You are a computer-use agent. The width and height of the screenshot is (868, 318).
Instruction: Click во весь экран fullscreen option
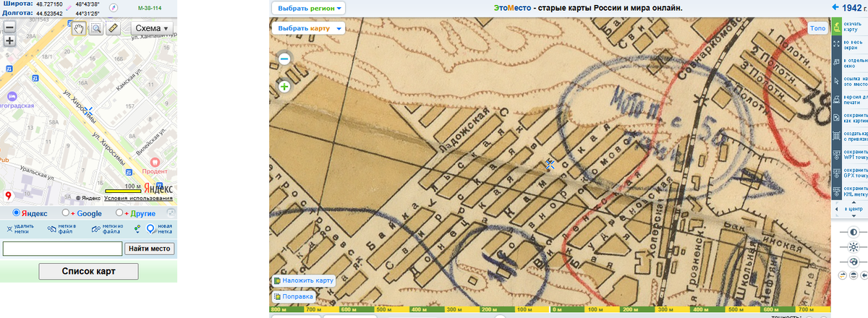click(x=849, y=44)
